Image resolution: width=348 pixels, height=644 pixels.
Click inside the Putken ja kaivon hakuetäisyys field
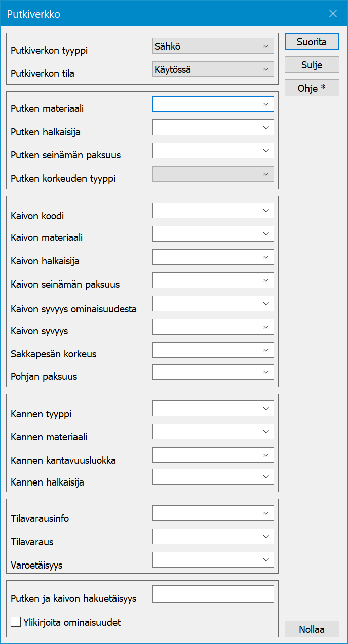213,594
